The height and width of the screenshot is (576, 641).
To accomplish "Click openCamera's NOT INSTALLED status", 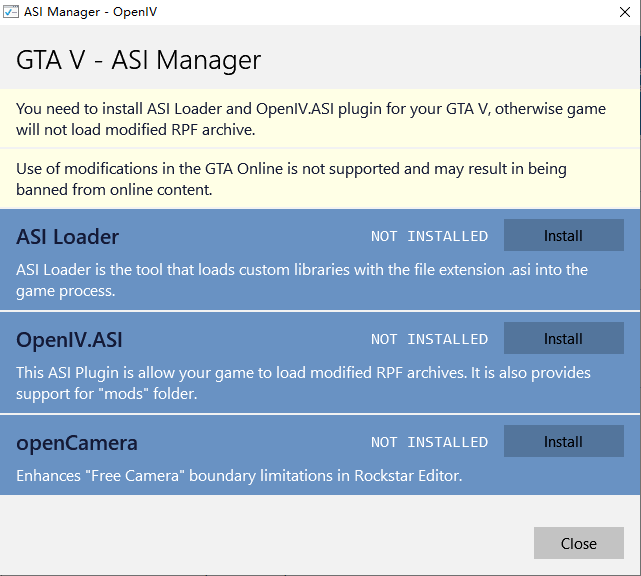I will point(429,443).
